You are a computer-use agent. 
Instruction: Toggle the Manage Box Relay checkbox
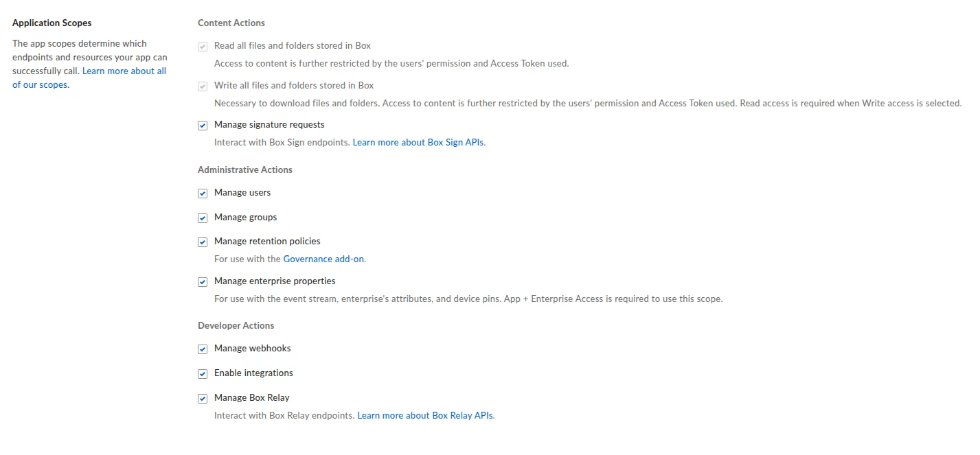pyautogui.click(x=203, y=399)
